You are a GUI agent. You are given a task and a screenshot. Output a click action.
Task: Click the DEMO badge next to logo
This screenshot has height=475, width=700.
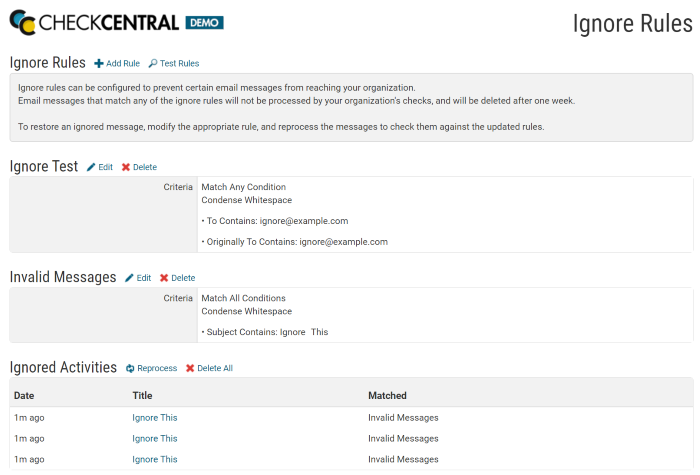point(204,23)
